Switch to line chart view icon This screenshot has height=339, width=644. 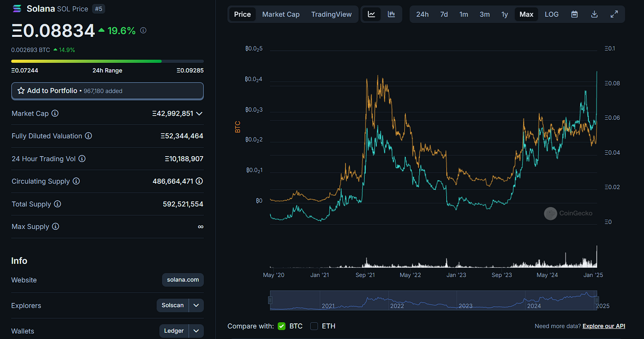click(x=372, y=14)
